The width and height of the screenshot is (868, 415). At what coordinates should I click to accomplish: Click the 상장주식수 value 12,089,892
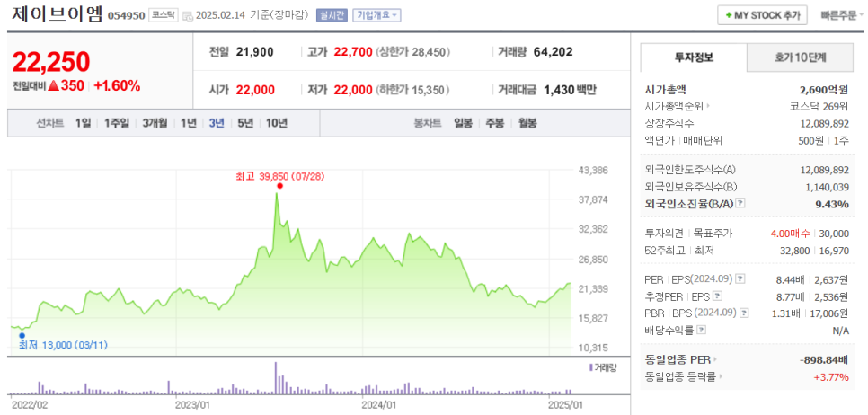coord(824,123)
